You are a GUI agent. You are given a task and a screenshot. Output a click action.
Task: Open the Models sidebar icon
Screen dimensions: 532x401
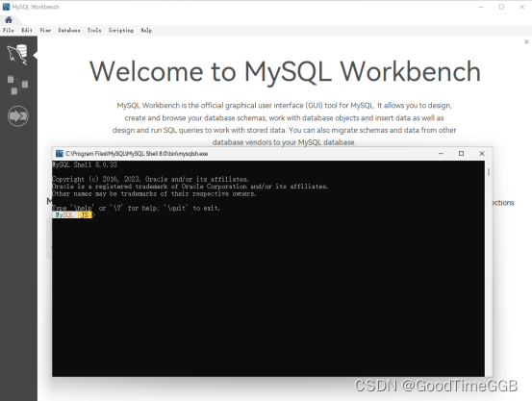17,85
